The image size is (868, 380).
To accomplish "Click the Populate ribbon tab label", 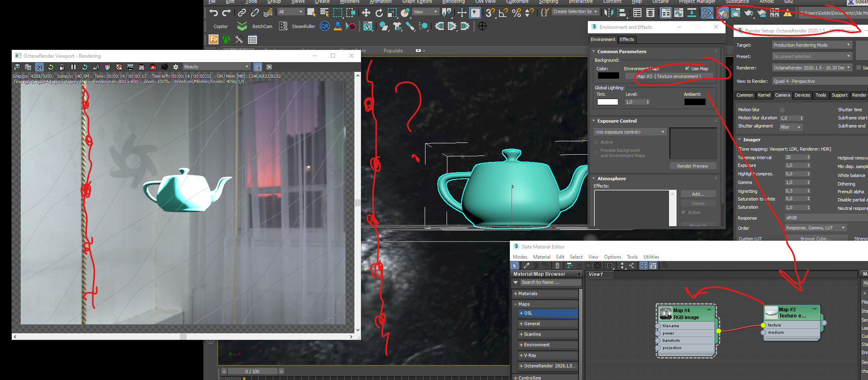I will [393, 51].
